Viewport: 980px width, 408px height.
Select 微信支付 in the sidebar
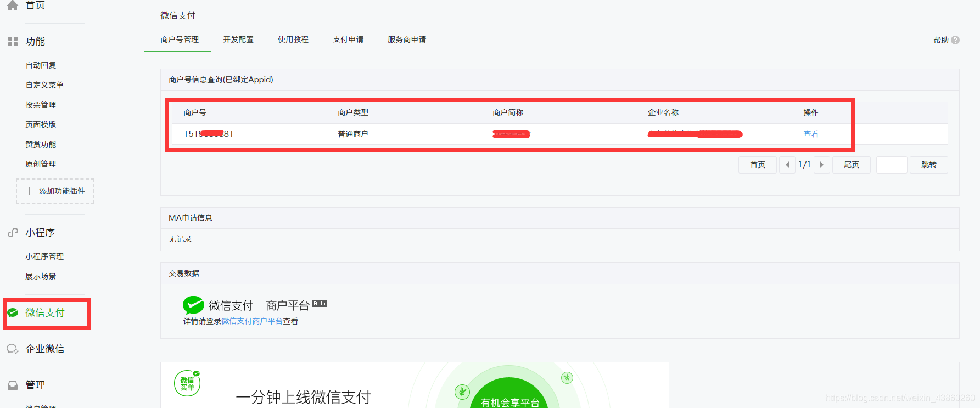click(x=45, y=312)
